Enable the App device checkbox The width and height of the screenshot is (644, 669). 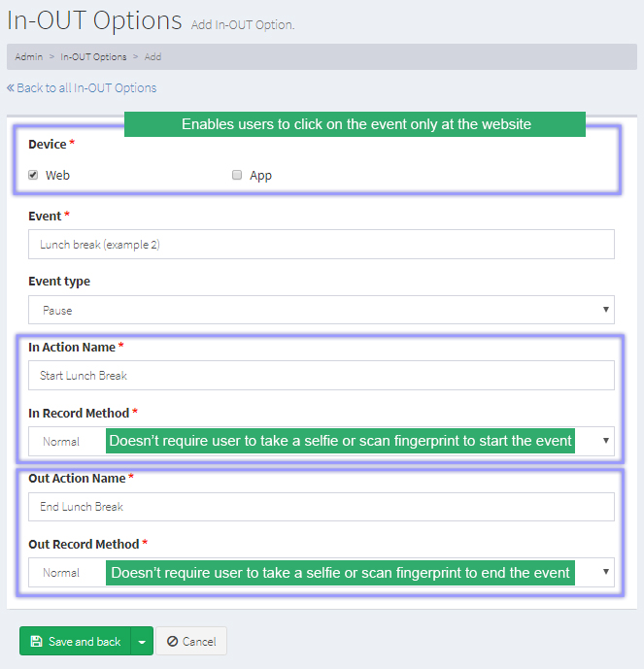tap(237, 176)
